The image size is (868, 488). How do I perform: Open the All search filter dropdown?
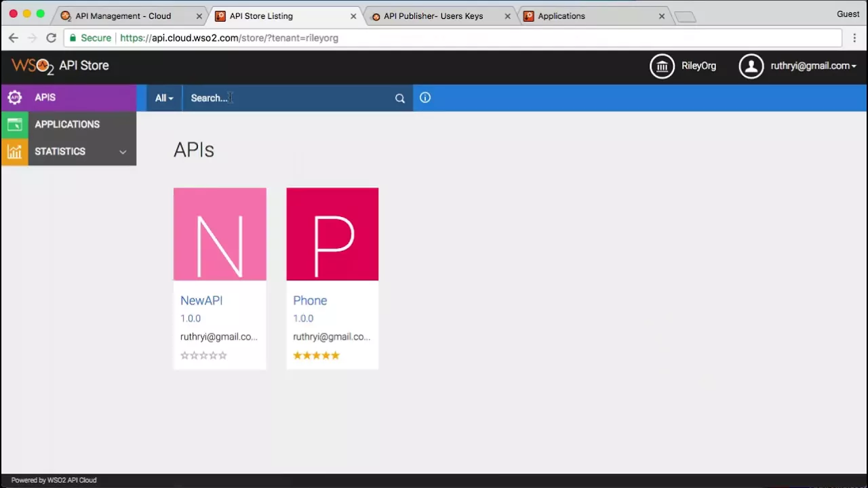click(x=164, y=98)
